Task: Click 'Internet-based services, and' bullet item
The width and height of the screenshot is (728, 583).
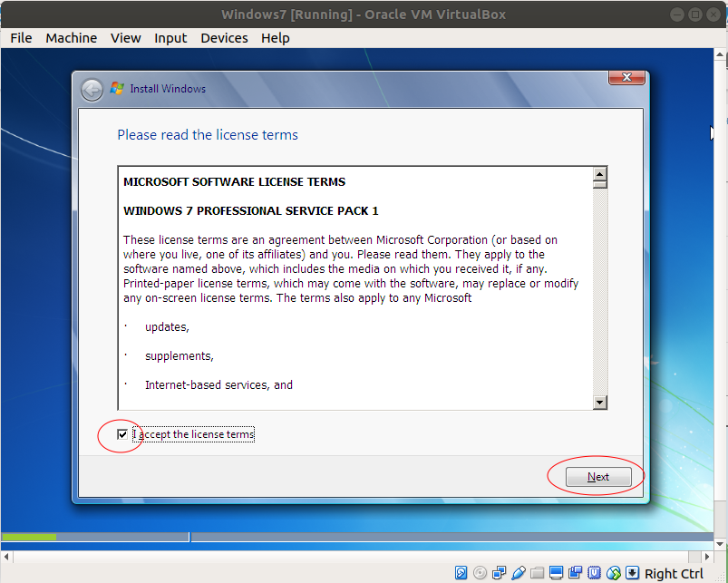Action: [218, 385]
